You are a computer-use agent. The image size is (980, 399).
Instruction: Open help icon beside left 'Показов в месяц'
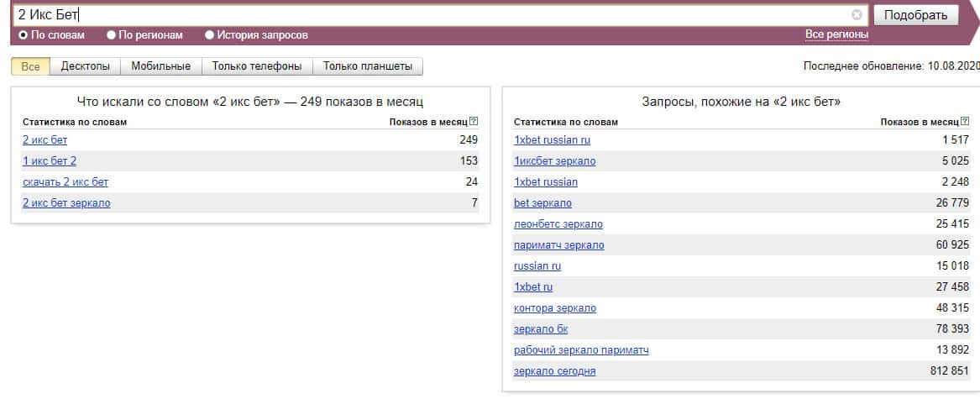474,122
